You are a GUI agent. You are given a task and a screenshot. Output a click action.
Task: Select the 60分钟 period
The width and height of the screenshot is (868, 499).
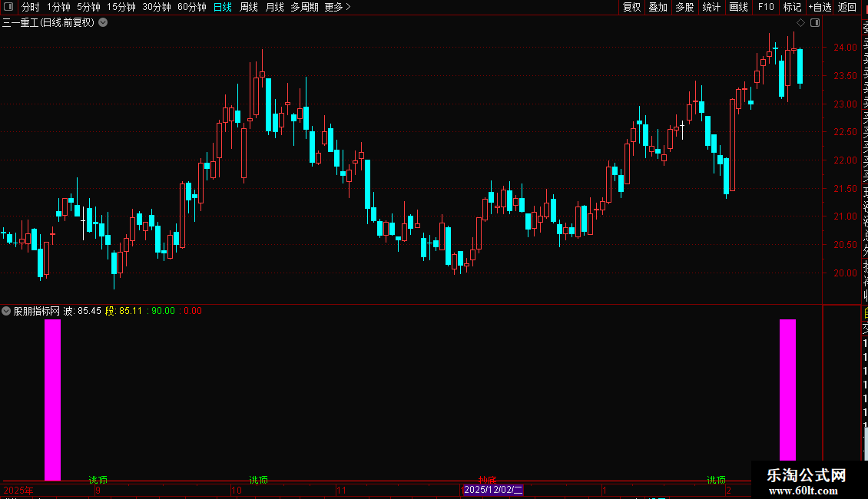(x=192, y=7)
